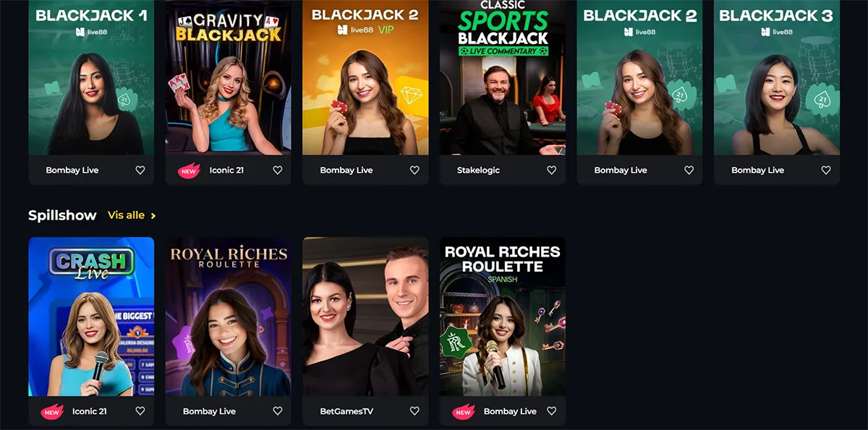Click heart on Royal Riches Roulette Spanish
The height and width of the screenshot is (430, 868).
(552, 411)
